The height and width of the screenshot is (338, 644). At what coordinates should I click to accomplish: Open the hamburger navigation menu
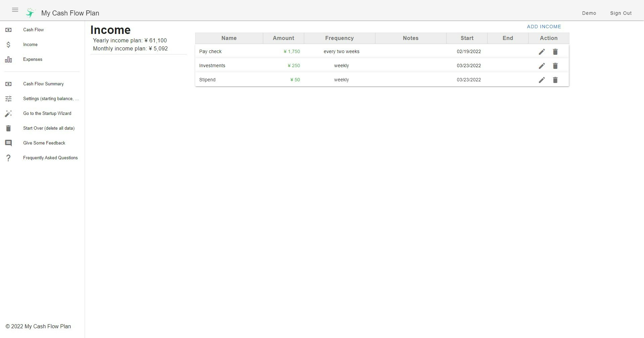(x=15, y=10)
